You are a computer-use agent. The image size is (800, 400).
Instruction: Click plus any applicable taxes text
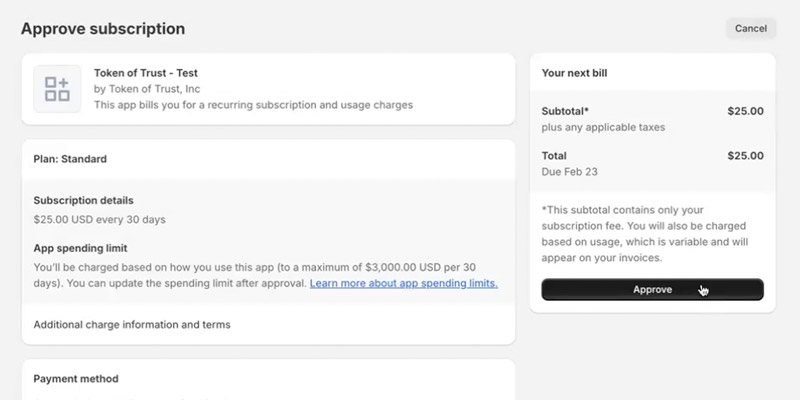[x=604, y=128]
